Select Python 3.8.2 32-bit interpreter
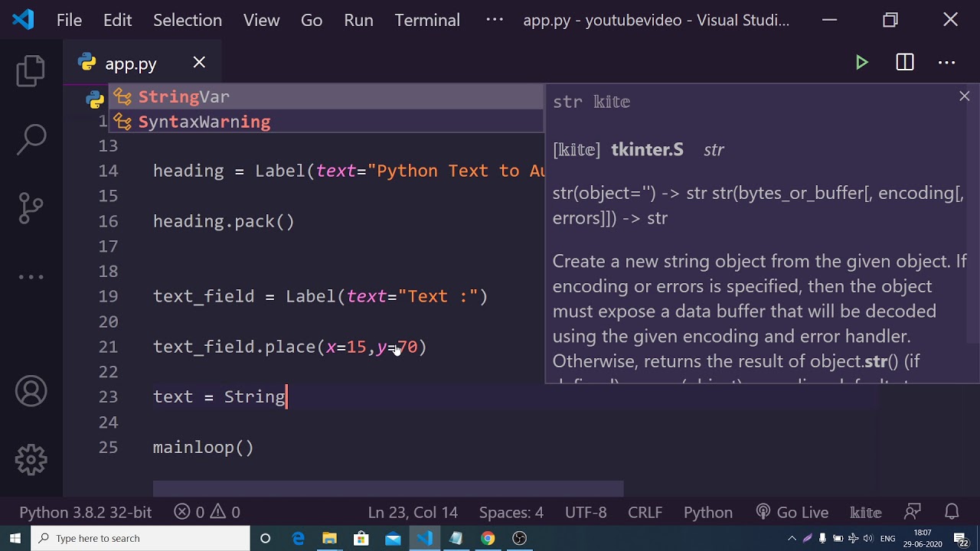This screenshot has width=980, height=551. pos(86,512)
